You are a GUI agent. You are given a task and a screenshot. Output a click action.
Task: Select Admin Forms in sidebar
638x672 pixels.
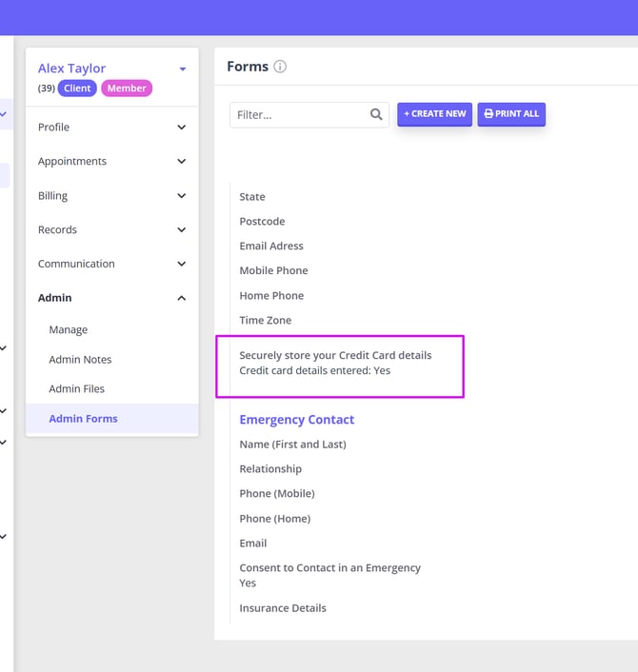coord(84,419)
